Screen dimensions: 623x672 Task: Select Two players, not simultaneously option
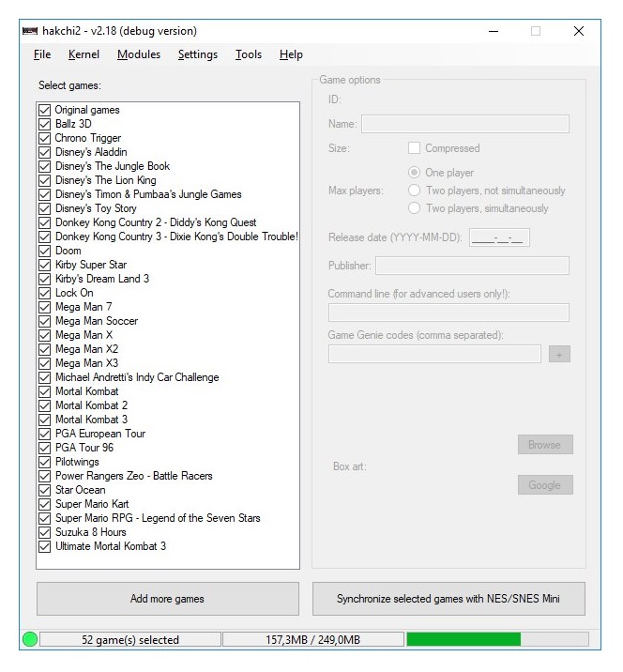(414, 190)
